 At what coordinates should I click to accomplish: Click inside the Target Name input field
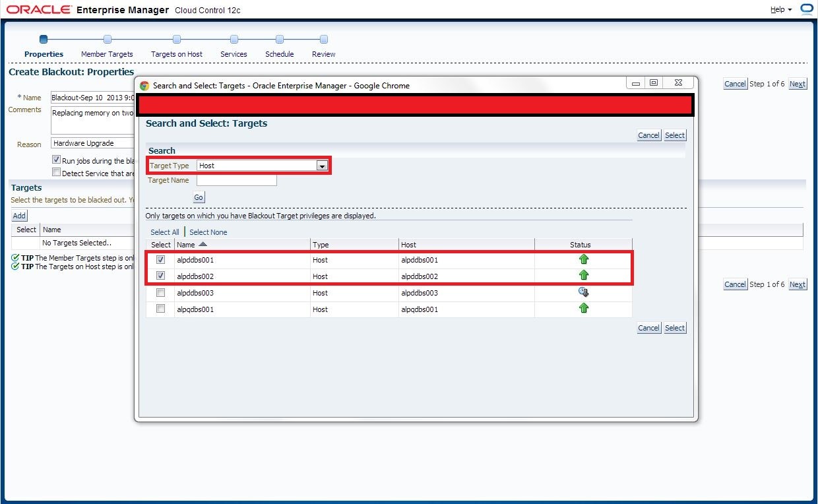[236, 179]
